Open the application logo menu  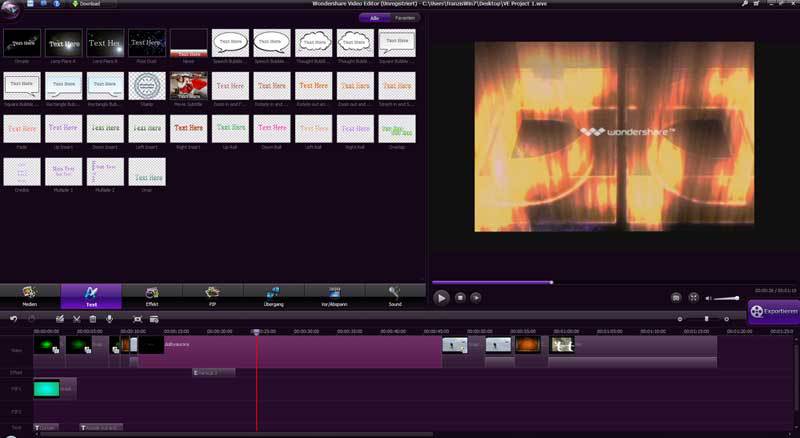point(10,9)
